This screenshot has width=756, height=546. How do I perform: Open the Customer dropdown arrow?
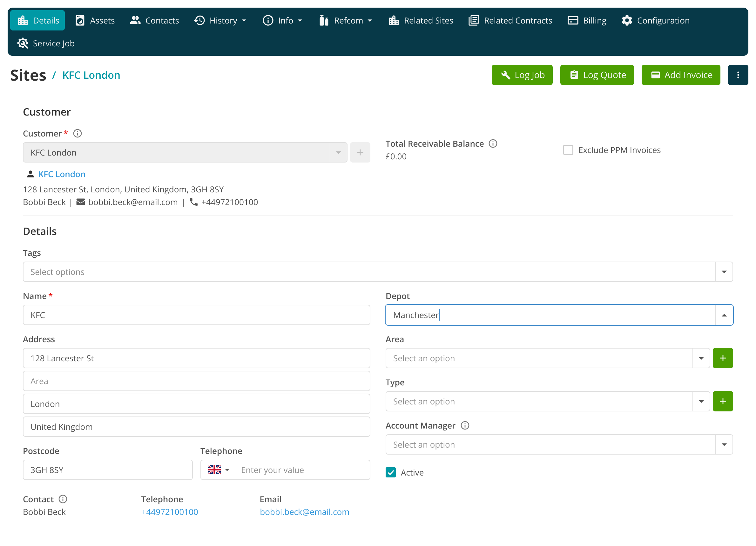pyautogui.click(x=338, y=153)
